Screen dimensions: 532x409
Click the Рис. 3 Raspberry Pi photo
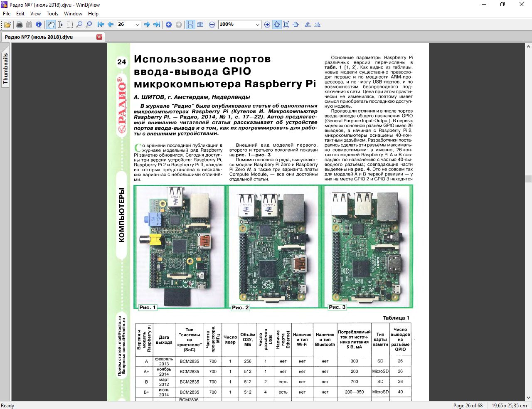pos(368,246)
